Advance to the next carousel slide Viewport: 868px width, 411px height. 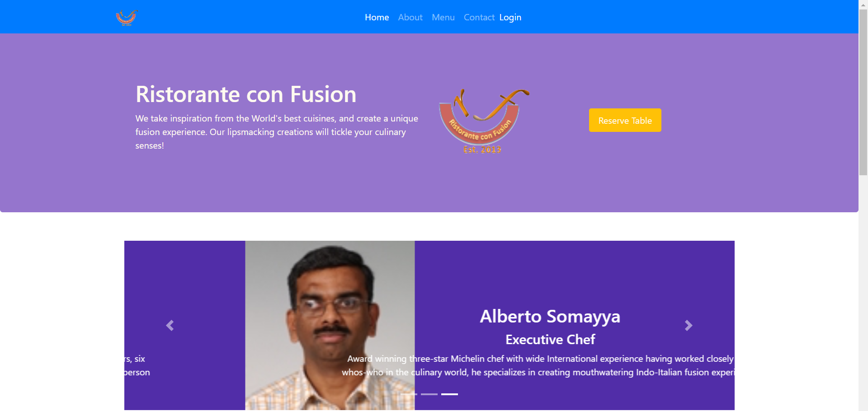click(x=689, y=325)
